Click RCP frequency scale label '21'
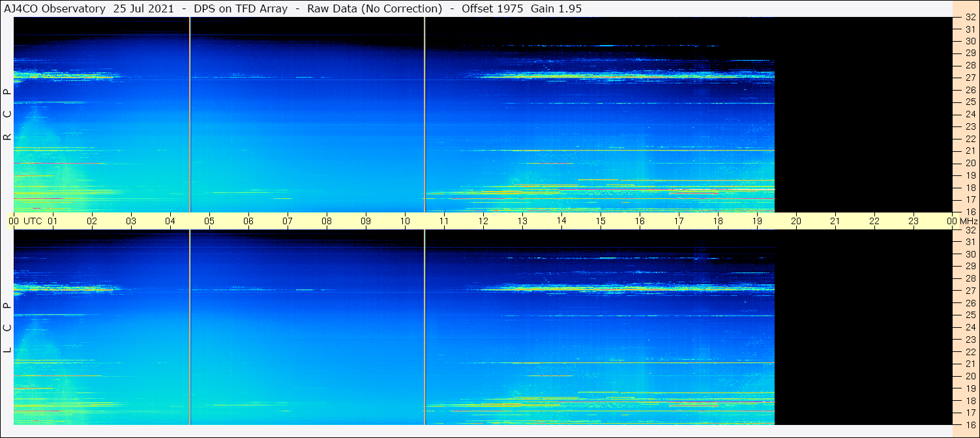980x438 pixels. click(x=970, y=151)
